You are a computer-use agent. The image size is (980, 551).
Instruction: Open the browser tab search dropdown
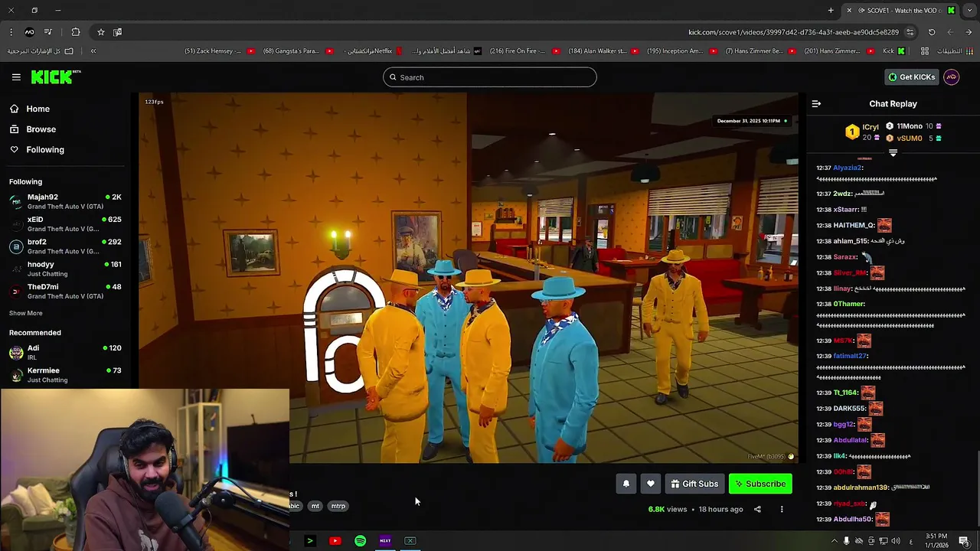(x=969, y=11)
